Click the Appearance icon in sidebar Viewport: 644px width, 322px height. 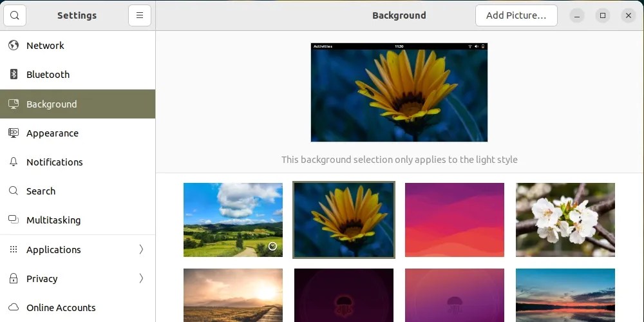click(14, 133)
